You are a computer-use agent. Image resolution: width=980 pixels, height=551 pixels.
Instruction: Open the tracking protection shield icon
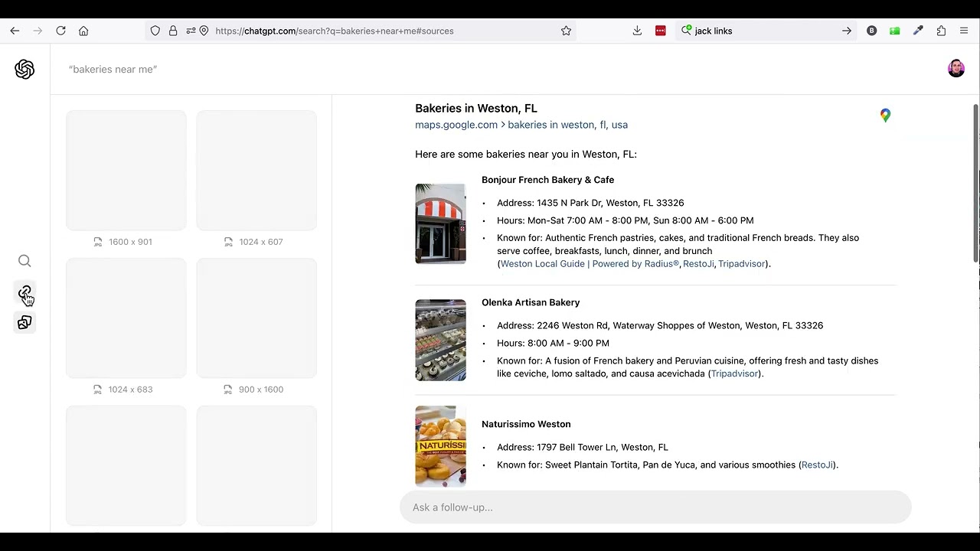pos(155,31)
